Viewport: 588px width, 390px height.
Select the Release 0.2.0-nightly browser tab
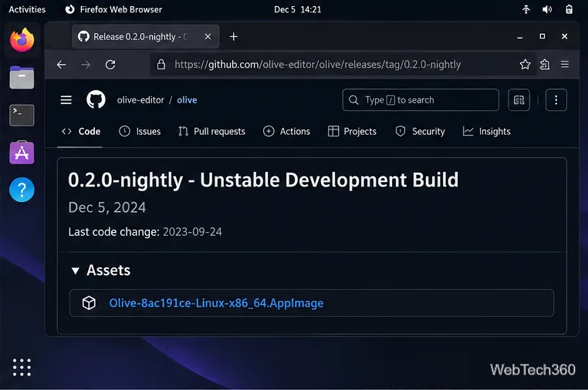[146, 36]
